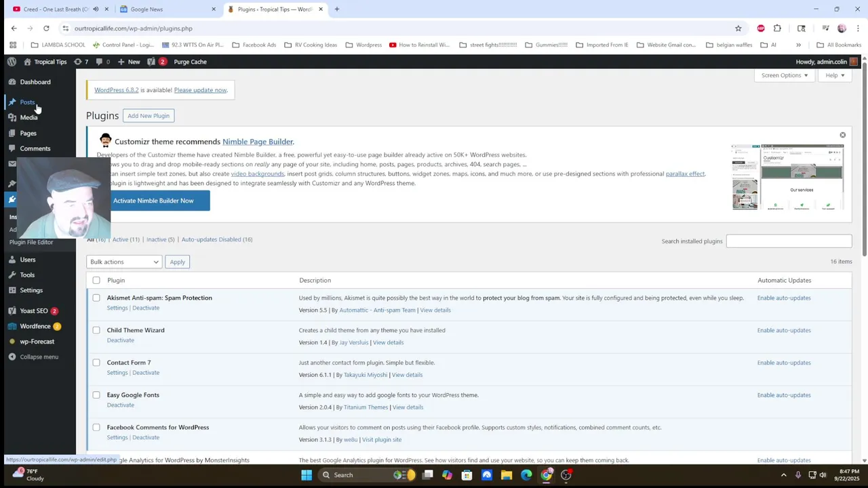The width and height of the screenshot is (868, 488).
Task: Click Yoast icon in admin bar
Action: click(x=151, y=62)
